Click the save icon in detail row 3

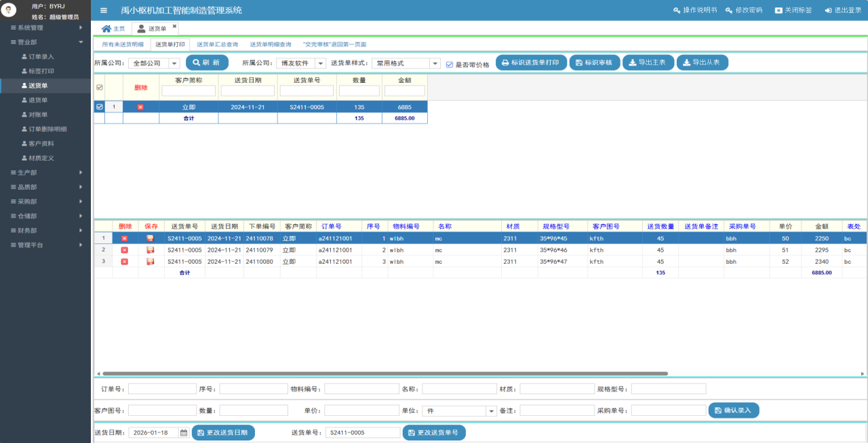pos(150,261)
